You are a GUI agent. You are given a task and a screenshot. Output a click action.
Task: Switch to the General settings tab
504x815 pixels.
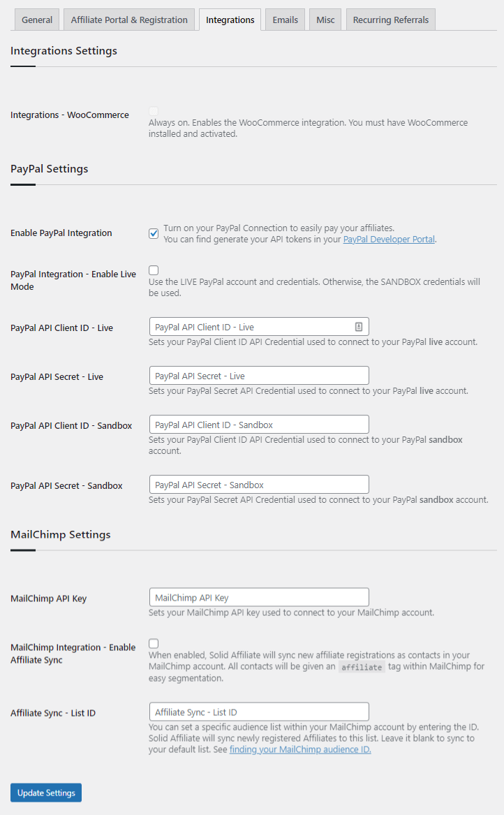click(x=36, y=19)
